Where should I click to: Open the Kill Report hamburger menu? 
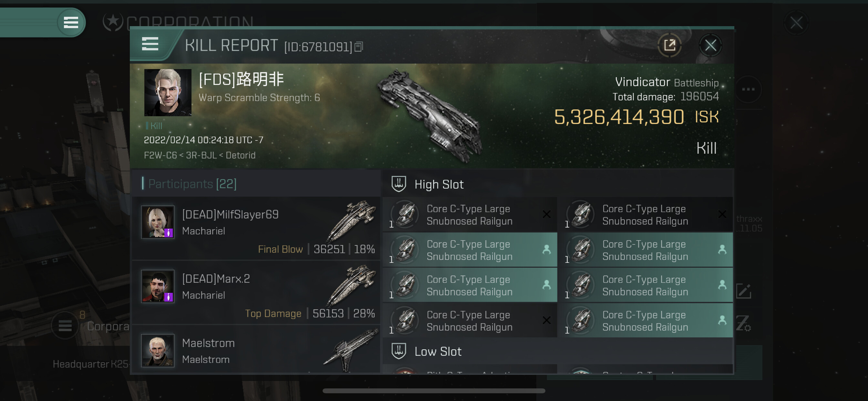[x=150, y=44]
